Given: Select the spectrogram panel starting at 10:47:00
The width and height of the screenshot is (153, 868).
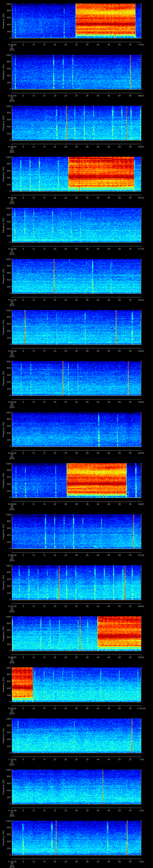Looking at the screenshot, I should [77, 72].
